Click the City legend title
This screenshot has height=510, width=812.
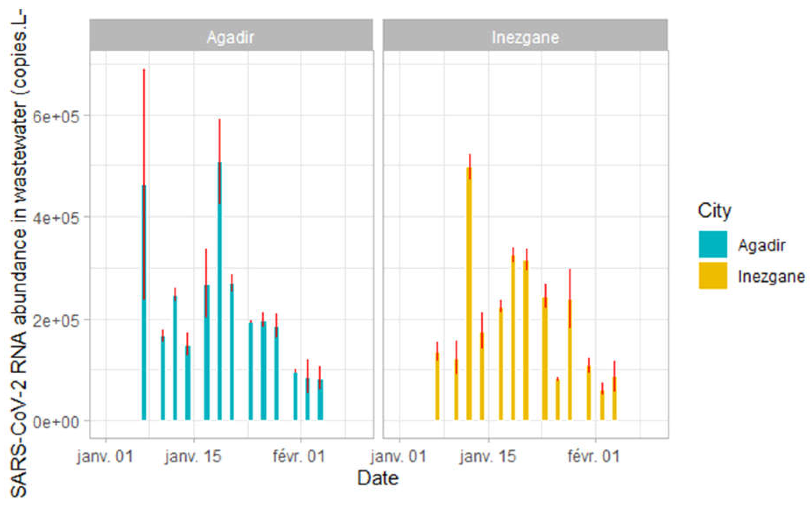(x=714, y=211)
